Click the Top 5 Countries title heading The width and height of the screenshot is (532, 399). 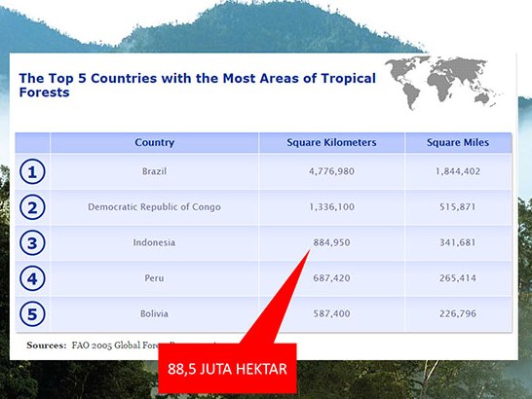click(x=198, y=85)
